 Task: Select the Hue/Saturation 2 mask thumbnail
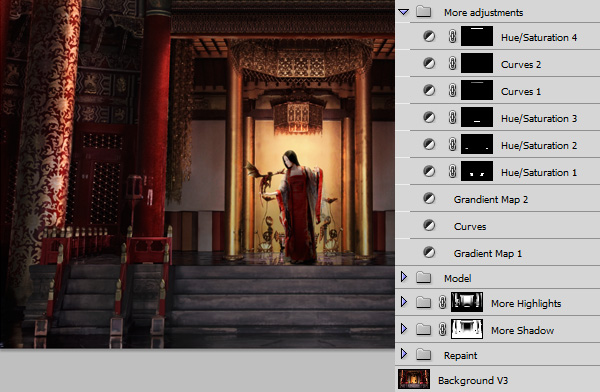click(477, 144)
